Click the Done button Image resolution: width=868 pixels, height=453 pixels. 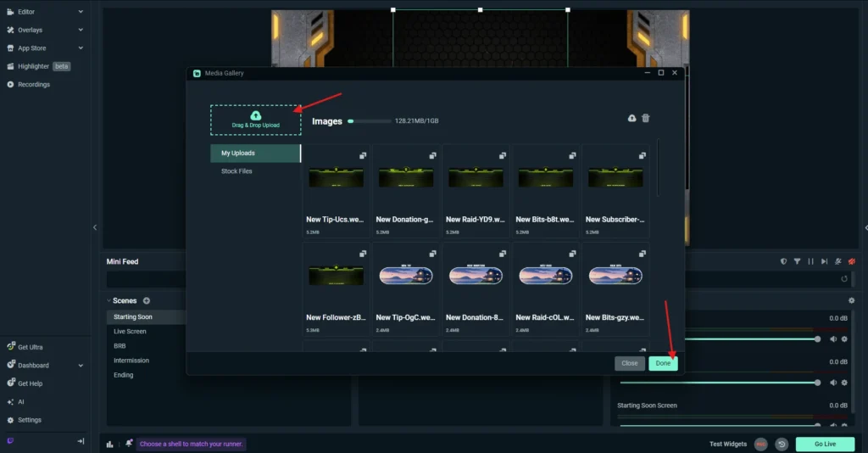point(663,363)
